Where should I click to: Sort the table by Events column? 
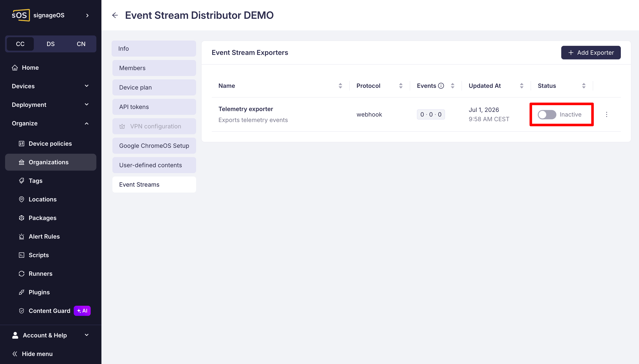click(x=453, y=86)
